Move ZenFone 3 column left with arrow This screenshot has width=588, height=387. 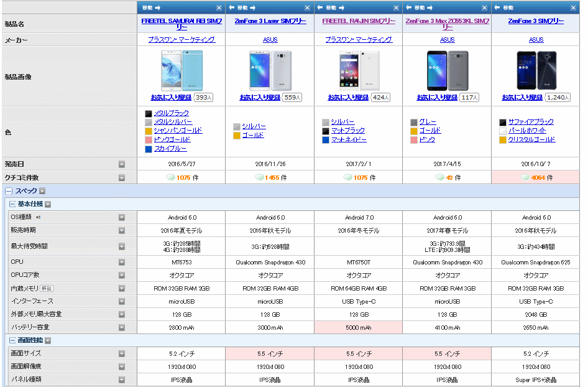(497, 8)
